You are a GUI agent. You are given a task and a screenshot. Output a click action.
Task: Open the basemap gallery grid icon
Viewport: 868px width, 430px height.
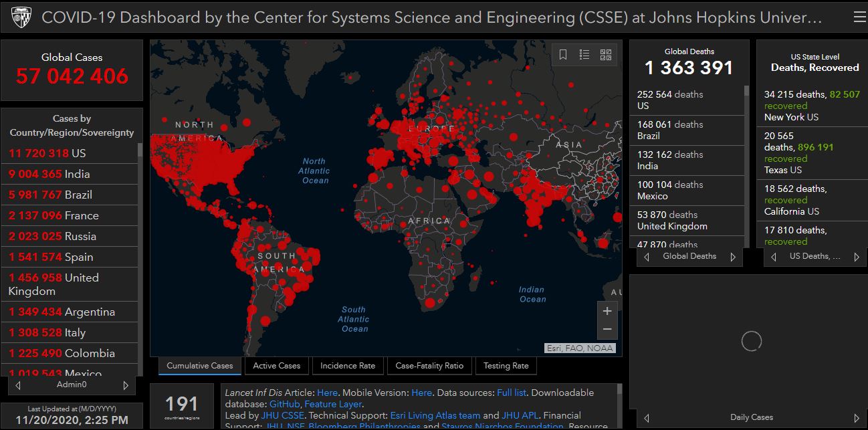pyautogui.click(x=606, y=55)
